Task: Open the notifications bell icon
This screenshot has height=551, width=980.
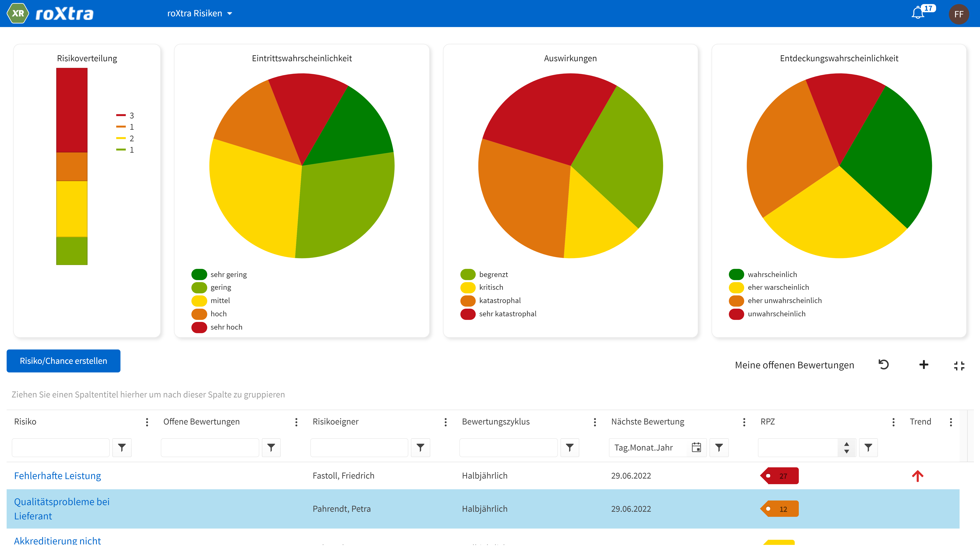Action: 918,13
